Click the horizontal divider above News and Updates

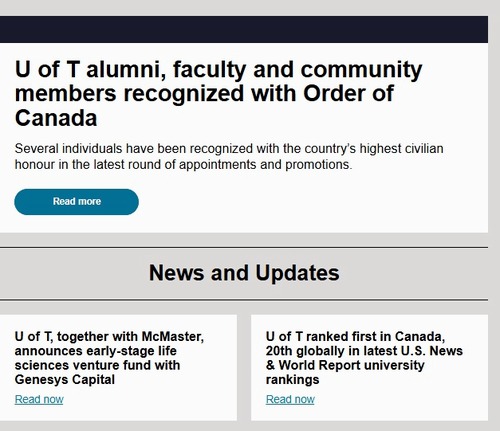click(244, 248)
